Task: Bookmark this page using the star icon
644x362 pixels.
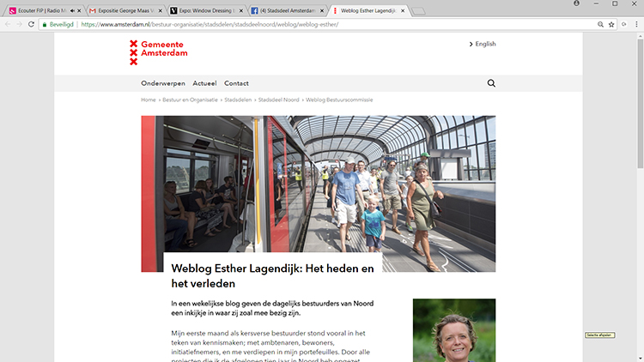Action: coord(611,25)
